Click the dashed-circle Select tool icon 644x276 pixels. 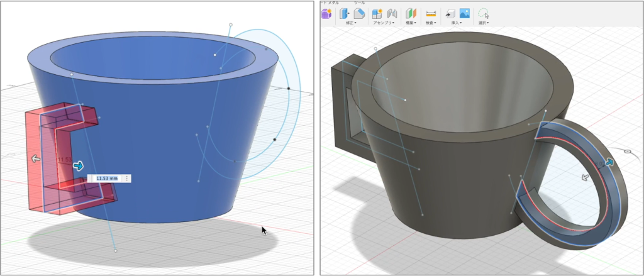click(483, 13)
